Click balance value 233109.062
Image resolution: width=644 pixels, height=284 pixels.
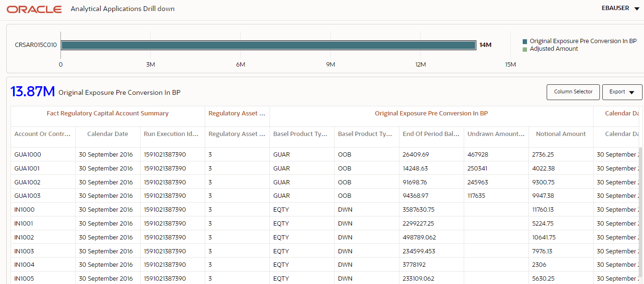coord(419,279)
